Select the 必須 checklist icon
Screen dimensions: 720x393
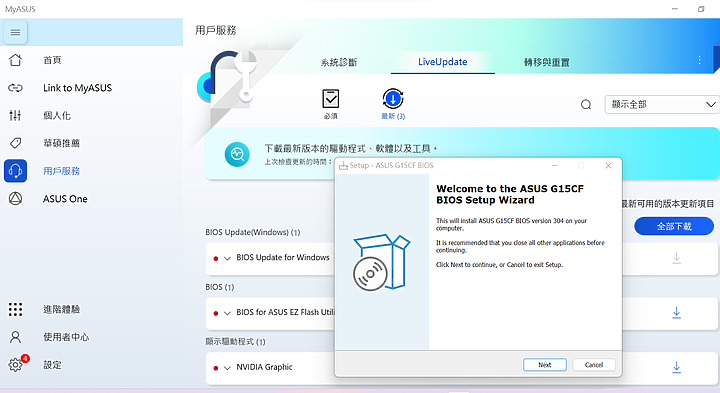pyautogui.click(x=330, y=99)
